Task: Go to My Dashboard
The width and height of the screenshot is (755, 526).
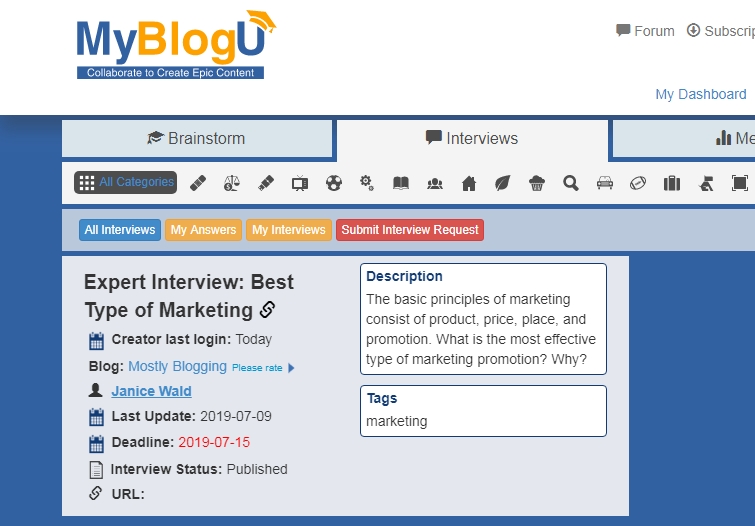Action: coord(701,94)
